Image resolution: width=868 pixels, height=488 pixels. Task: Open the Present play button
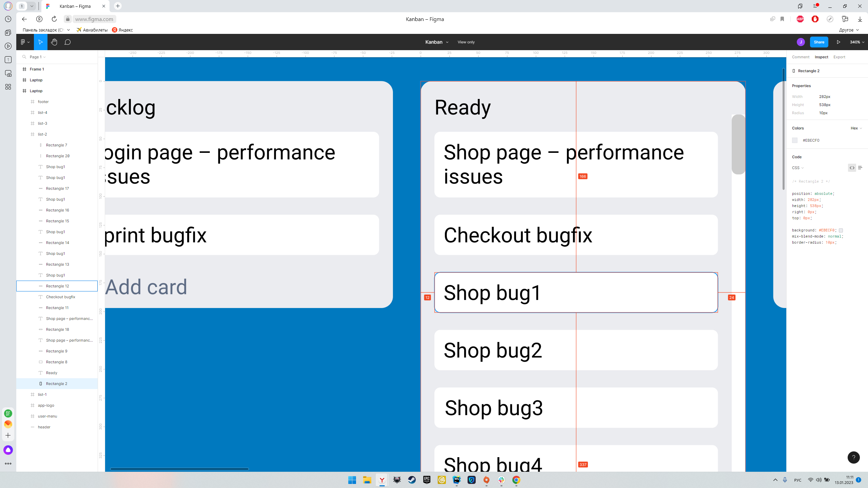tap(839, 42)
